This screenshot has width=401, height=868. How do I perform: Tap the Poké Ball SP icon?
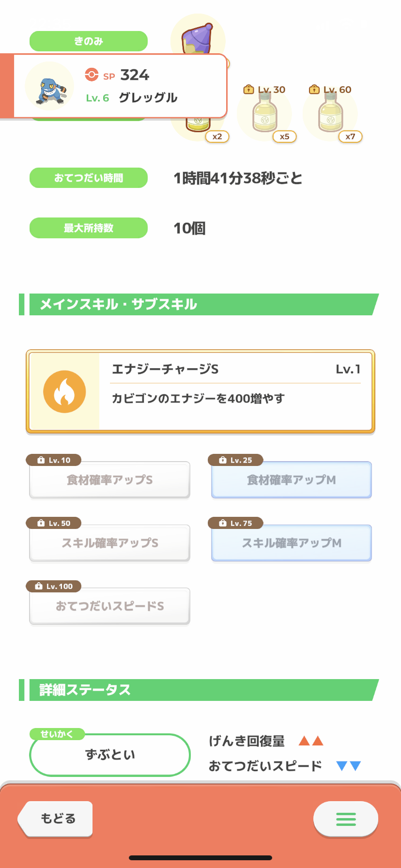click(x=92, y=75)
